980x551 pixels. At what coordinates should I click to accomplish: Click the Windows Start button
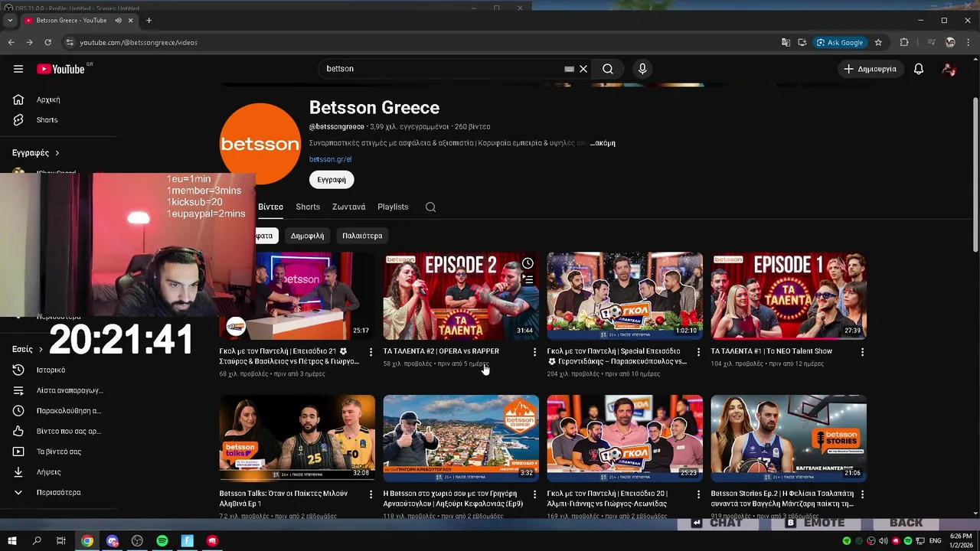coord(11,541)
